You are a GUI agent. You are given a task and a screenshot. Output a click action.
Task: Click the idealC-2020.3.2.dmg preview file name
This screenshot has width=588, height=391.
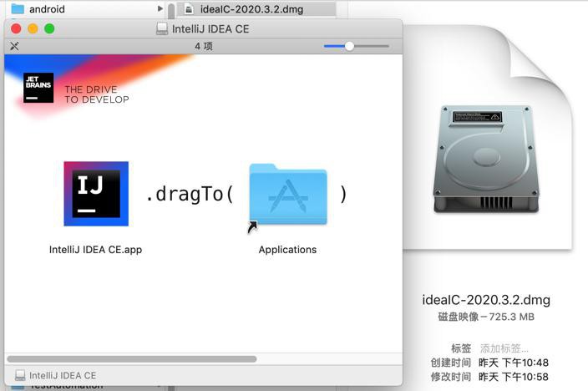point(486,300)
